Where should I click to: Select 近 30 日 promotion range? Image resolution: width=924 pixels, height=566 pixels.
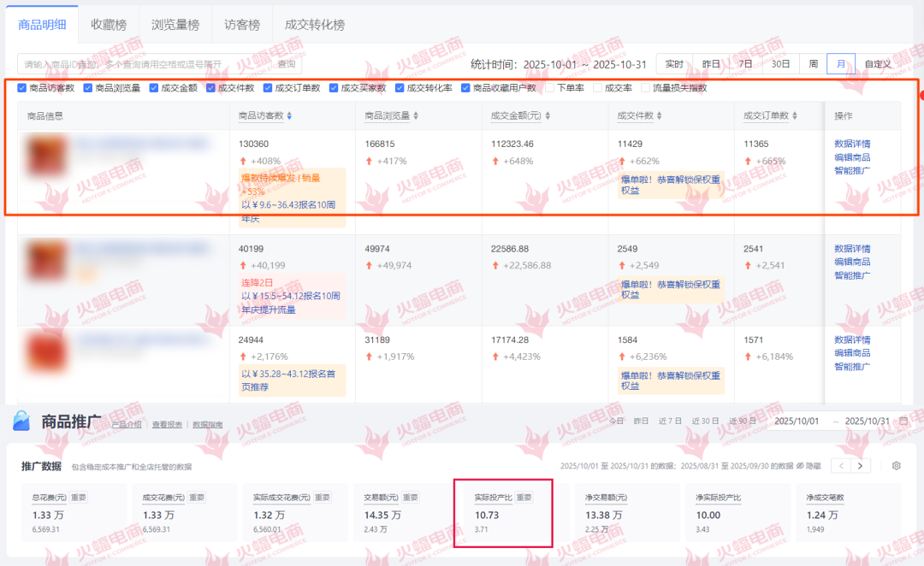[705, 422]
